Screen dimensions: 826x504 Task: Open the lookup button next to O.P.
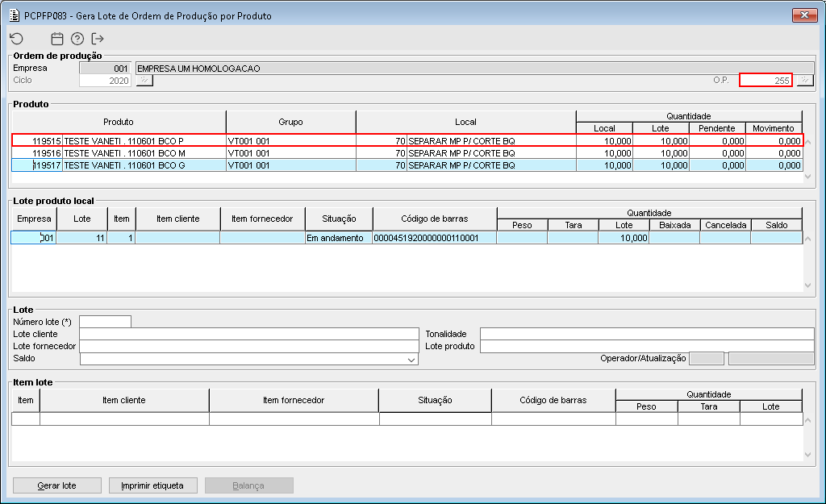point(805,80)
